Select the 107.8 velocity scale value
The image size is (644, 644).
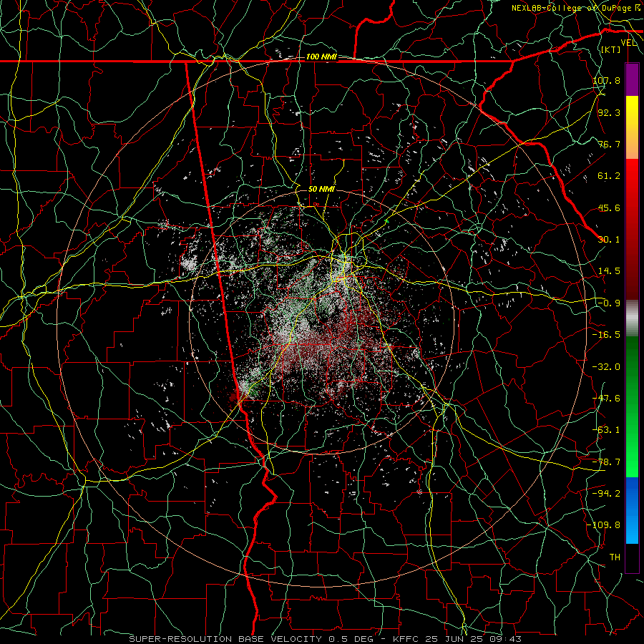(606, 80)
